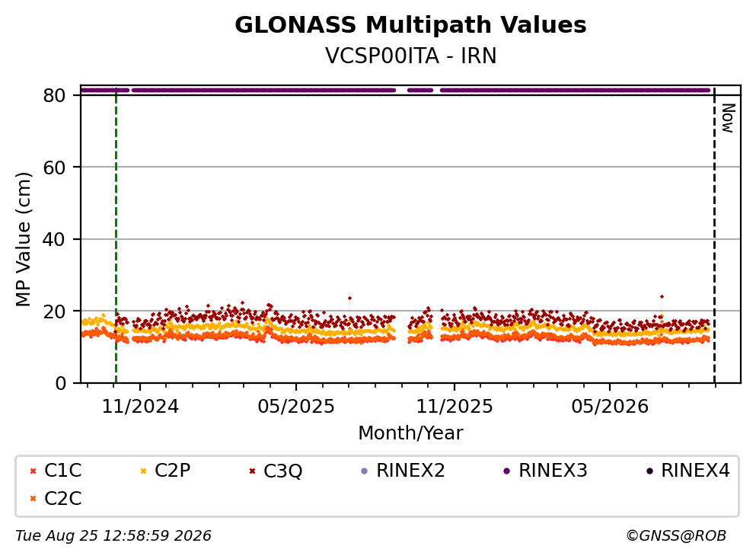The image size is (756, 559).
Task: Click the RINEX4 black legend dot
Action: [x=649, y=471]
